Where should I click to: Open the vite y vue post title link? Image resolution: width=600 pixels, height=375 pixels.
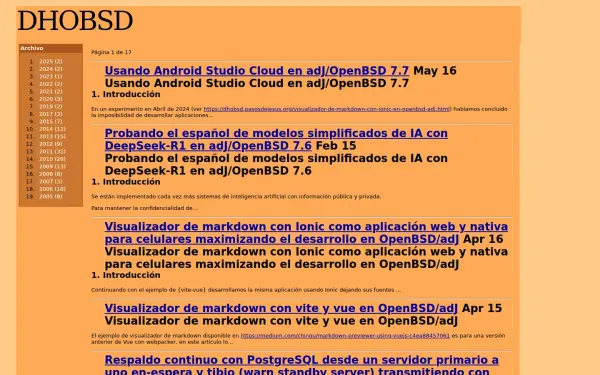(281, 308)
